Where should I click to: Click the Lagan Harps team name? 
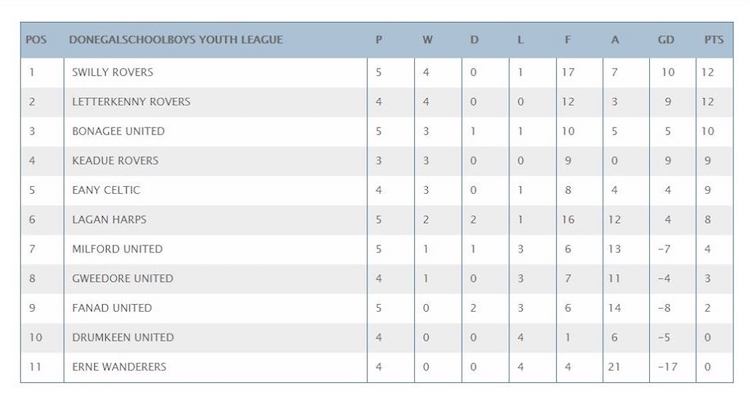point(109,220)
